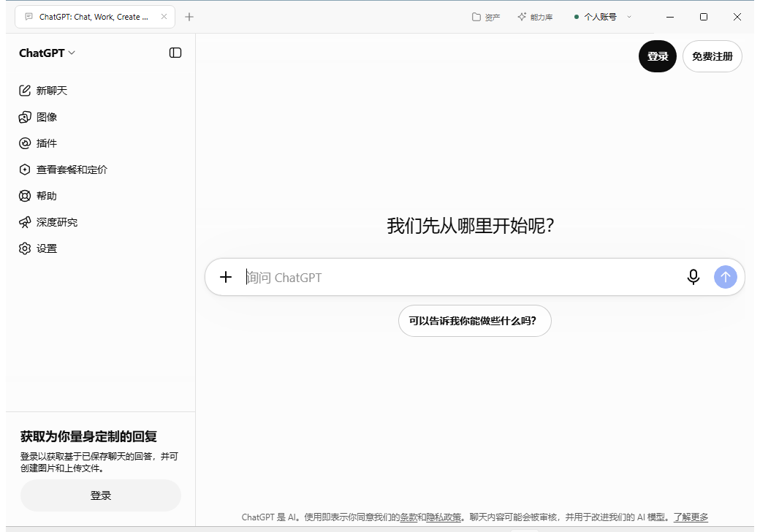The width and height of the screenshot is (760, 532).
Task: Minimize the application window
Action: pyautogui.click(x=670, y=17)
